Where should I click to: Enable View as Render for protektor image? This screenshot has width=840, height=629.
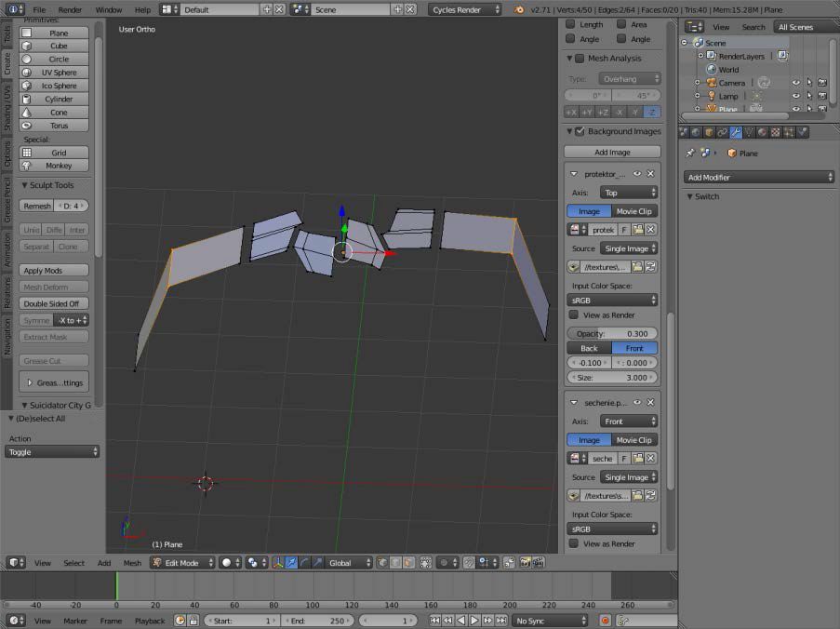(x=574, y=315)
